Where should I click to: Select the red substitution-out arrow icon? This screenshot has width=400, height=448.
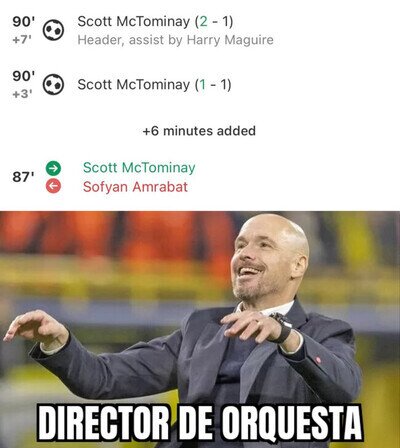point(53,186)
